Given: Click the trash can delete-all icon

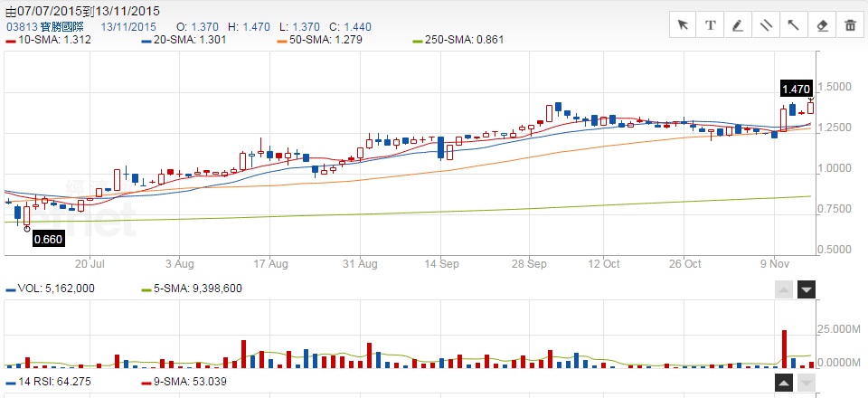Looking at the screenshot, I should 851,24.
